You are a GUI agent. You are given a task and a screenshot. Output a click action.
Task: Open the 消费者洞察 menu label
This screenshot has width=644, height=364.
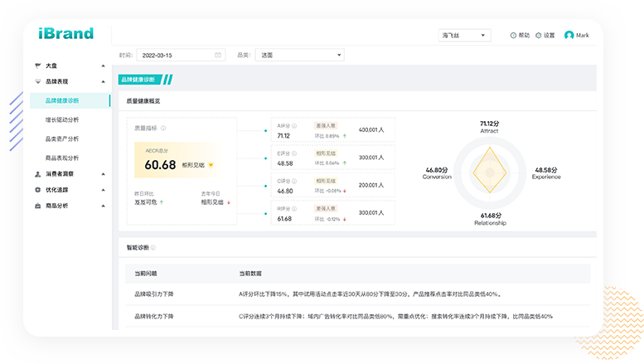(60, 174)
